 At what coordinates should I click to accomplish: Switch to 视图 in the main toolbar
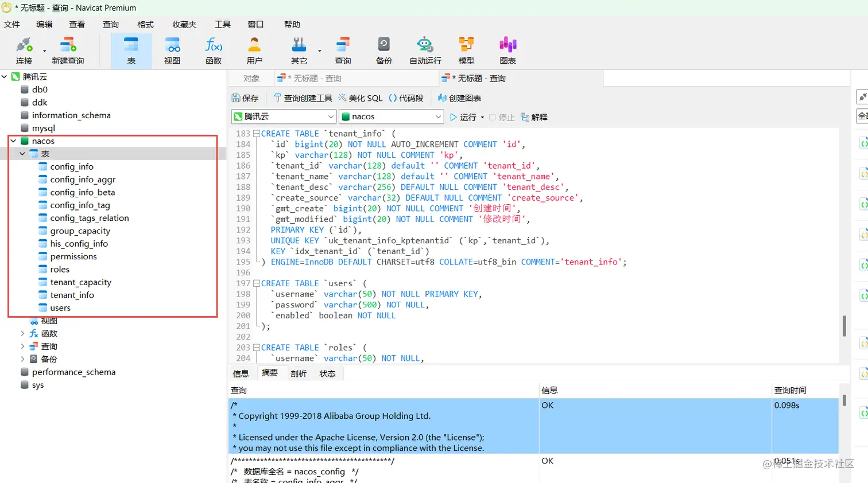click(172, 50)
